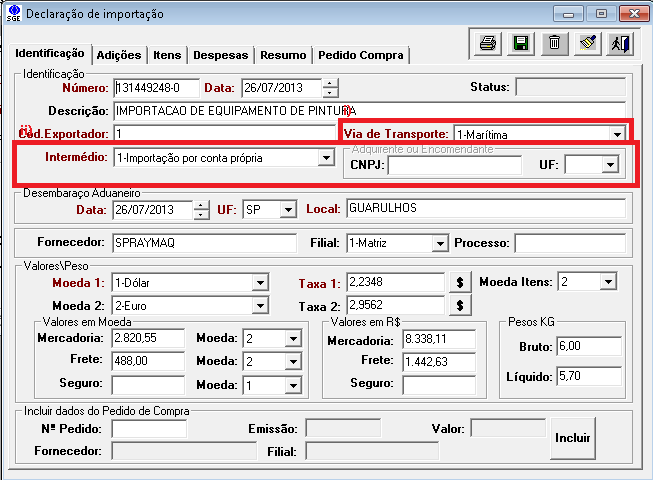Screen dimensions: 653x480
Task: Switch to the Adições tab
Action: coord(118,55)
